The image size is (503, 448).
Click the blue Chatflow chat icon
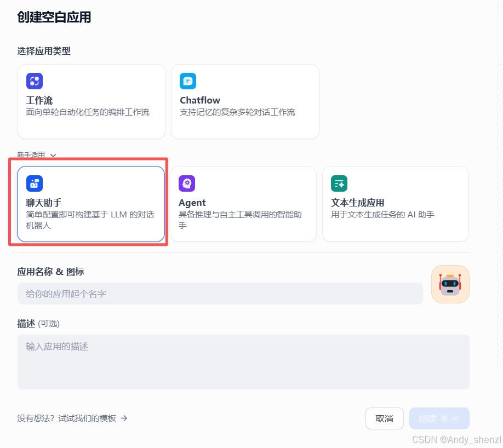[x=188, y=81]
